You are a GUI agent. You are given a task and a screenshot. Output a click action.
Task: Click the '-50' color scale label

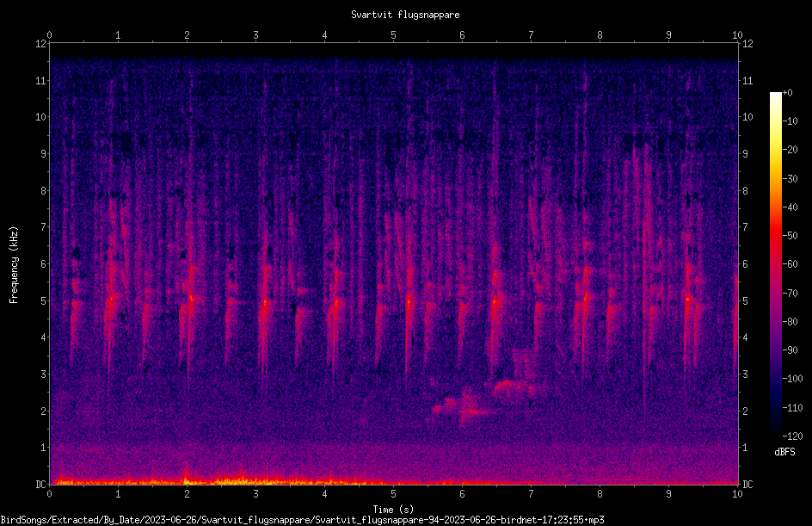tap(790, 236)
